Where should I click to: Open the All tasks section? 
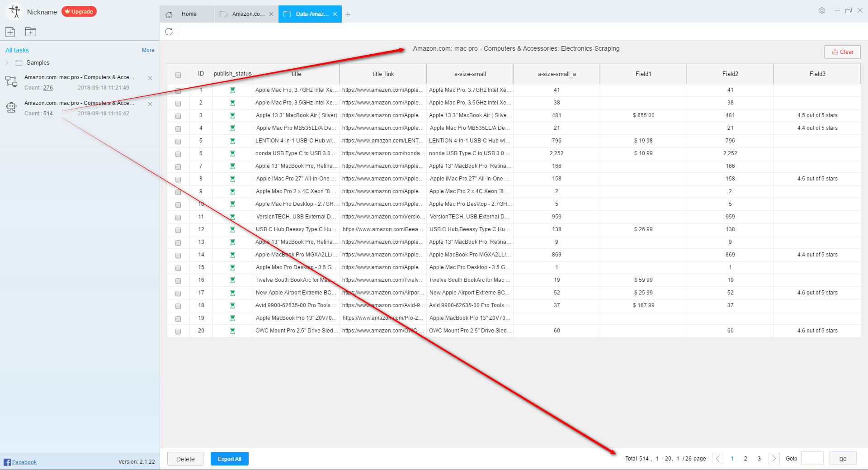pyautogui.click(x=17, y=50)
